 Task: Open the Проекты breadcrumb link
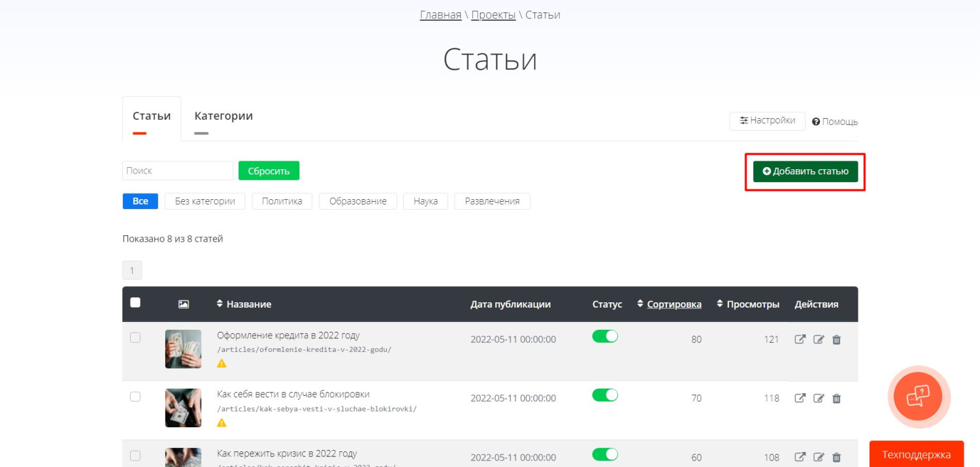pos(493,15)
